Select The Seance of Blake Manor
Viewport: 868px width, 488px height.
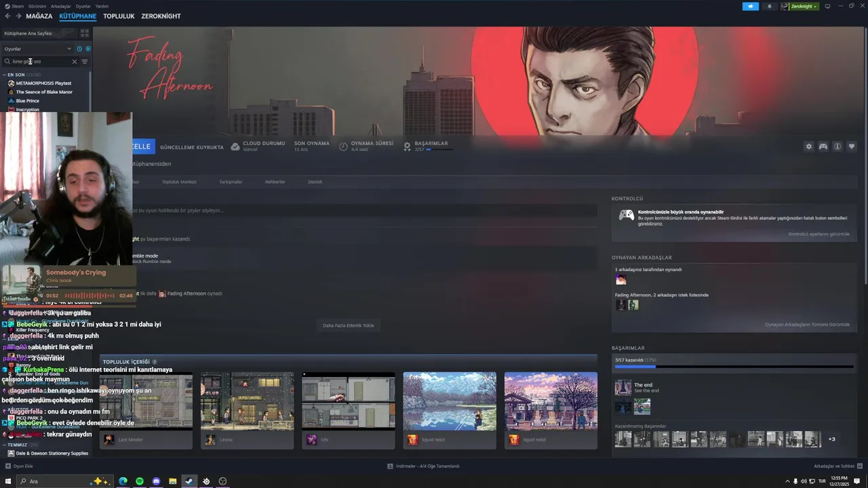click(x=44, y=92)
